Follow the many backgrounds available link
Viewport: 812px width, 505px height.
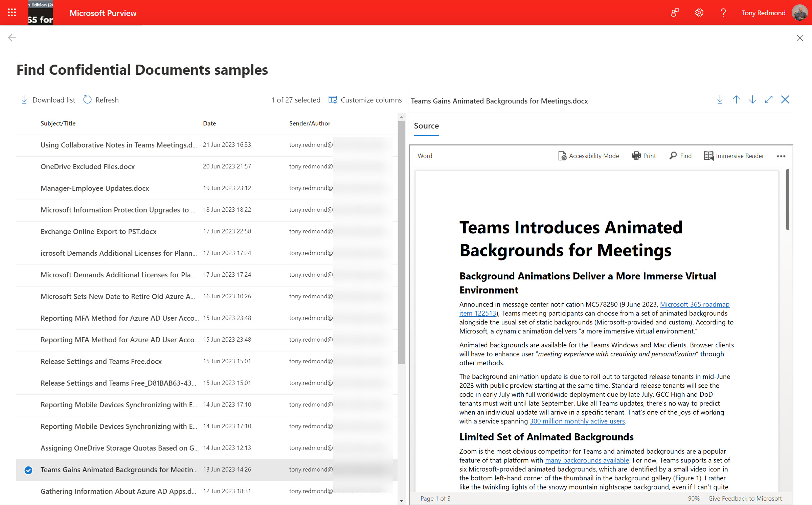pos(587,460)
